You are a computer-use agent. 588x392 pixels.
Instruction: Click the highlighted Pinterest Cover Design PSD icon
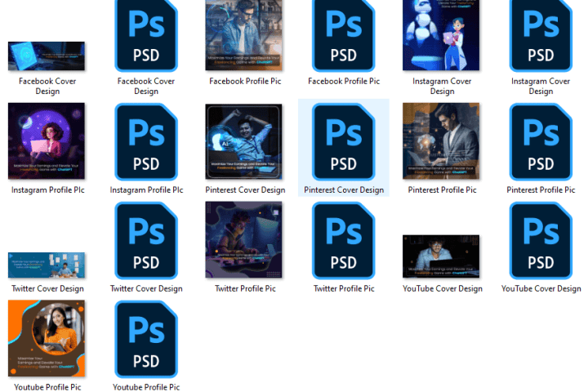pyautogui.click(x=344, y=142)
